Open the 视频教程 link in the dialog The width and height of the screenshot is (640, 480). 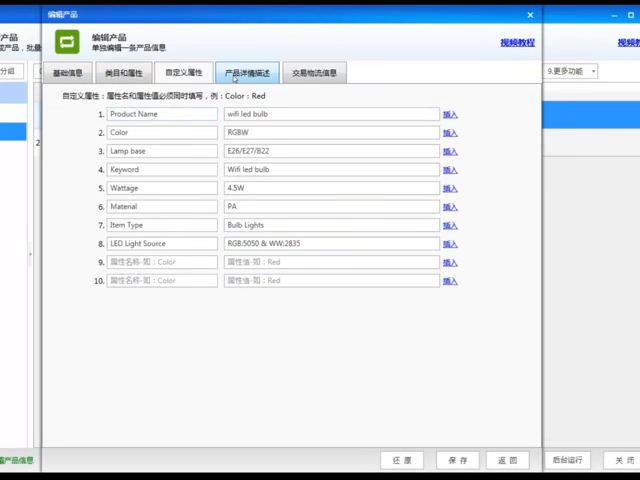pos(518,42)
